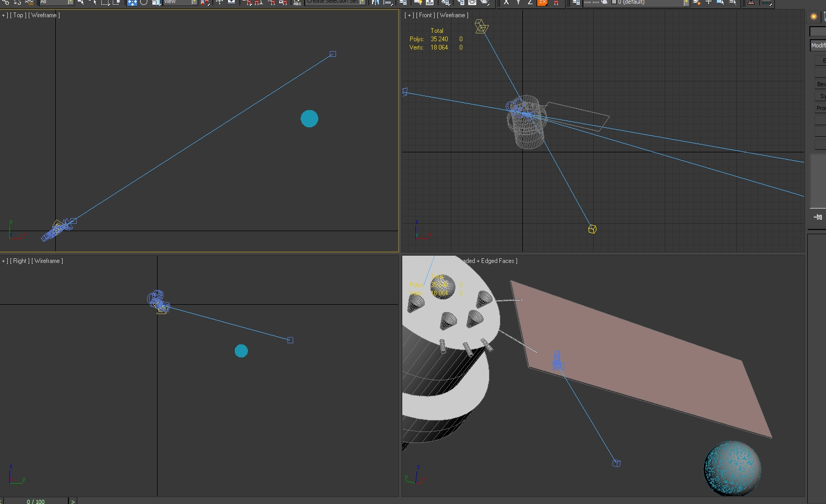826x504 pixels.
Task: Click the 'Sy' modifier button
Action: pos(820,96)
